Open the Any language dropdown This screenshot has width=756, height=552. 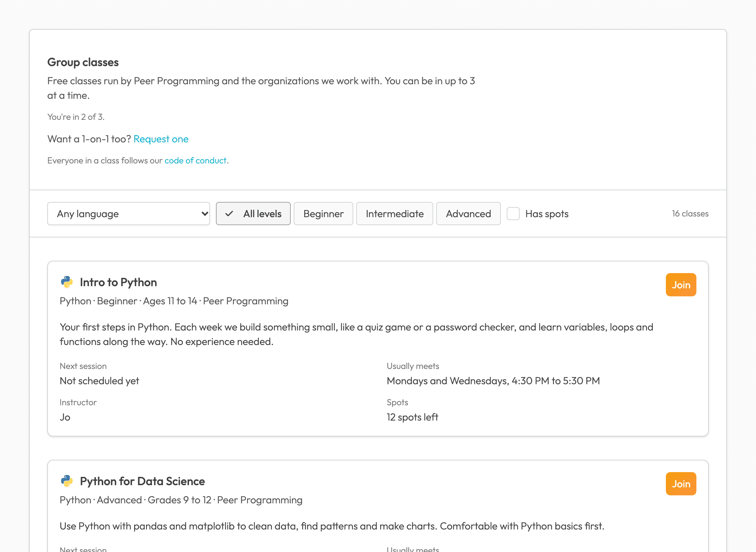pyautogui.click(x=129, y=214)
